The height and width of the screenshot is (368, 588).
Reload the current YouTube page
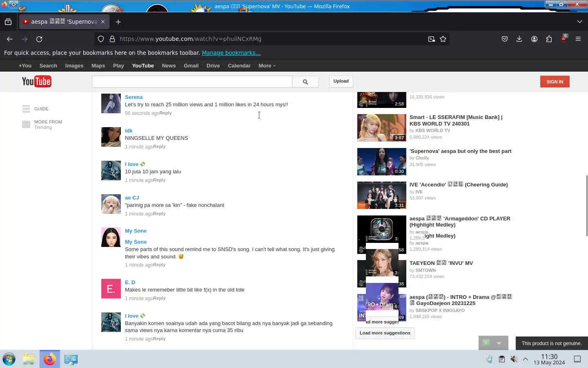pyautogui.click(x=39, y=39)
